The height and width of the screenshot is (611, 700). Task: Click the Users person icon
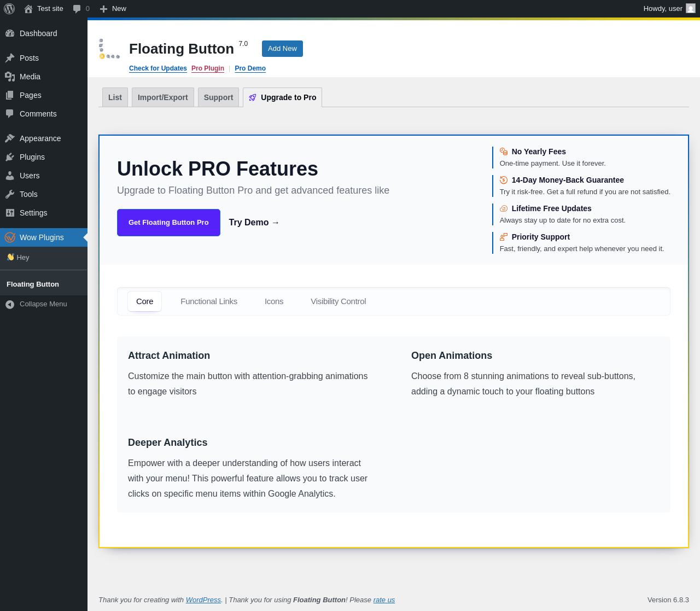pyautogui.click(x=10, y=176)
